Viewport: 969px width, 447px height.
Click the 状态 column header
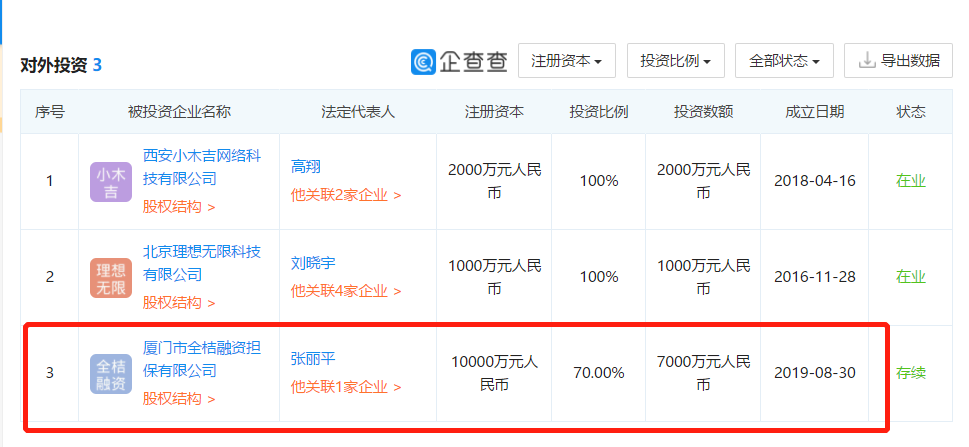click(911, 112)
